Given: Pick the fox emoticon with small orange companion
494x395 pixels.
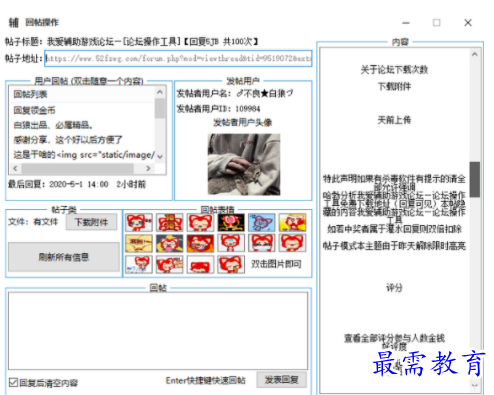Looking at the screenshot, I should coord(170,264).
